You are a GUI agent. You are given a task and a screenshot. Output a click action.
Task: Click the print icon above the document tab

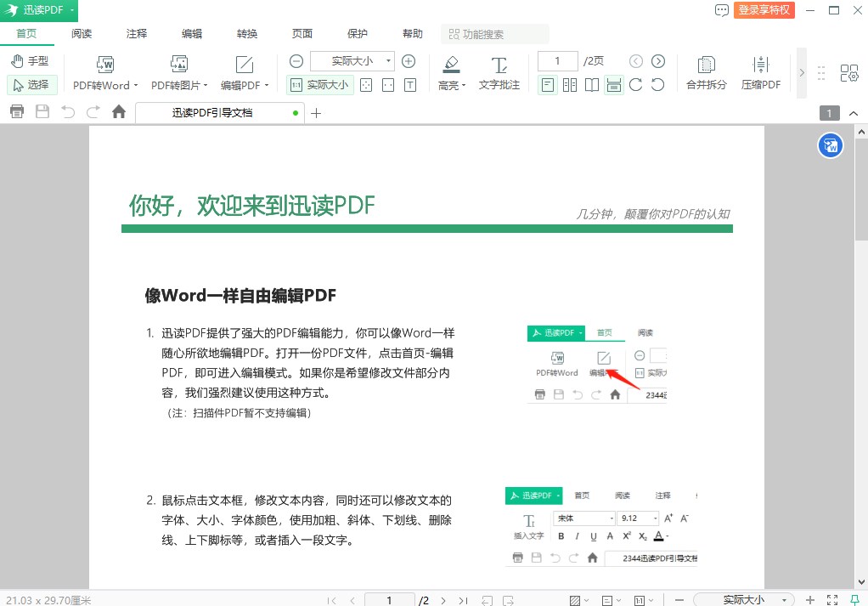click(16, 111)
